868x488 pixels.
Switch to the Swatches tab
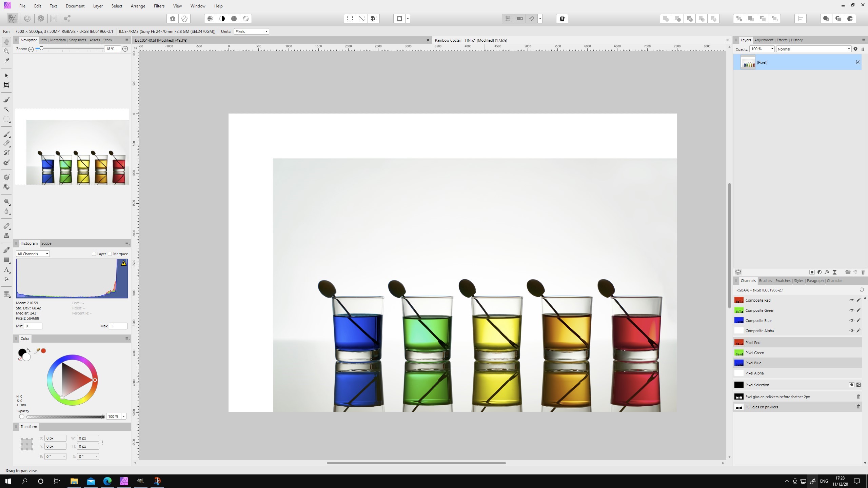(x=783, y=281)
